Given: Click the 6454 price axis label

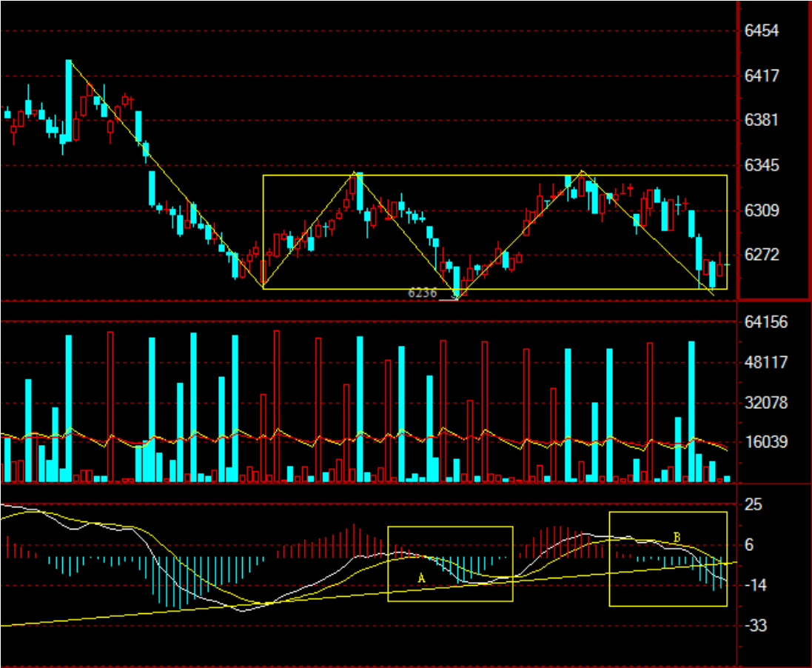Looking at the screenshot, I should point(762,31).
